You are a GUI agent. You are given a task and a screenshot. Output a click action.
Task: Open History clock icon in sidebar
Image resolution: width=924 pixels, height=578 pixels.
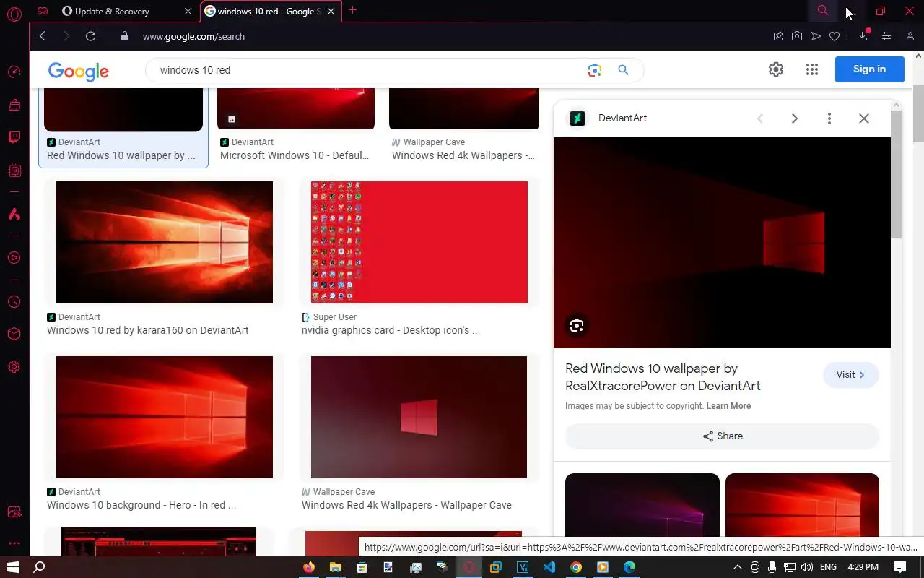tap(14, 302)
